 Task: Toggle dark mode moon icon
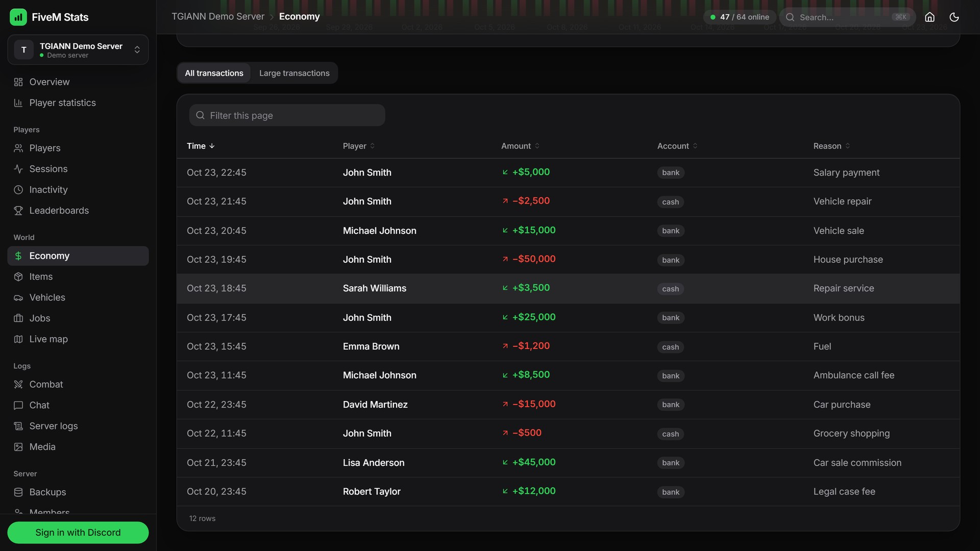click(x=954, y=17)
